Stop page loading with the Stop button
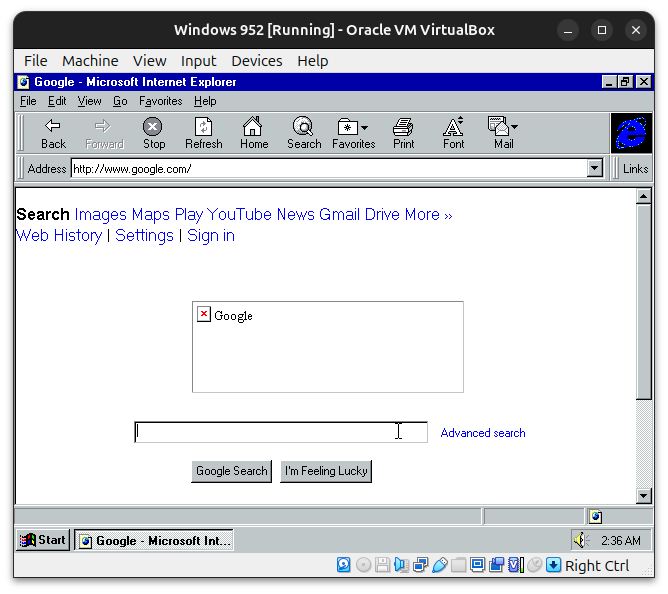Screen dimensions: 668x594 coord(153,133)
